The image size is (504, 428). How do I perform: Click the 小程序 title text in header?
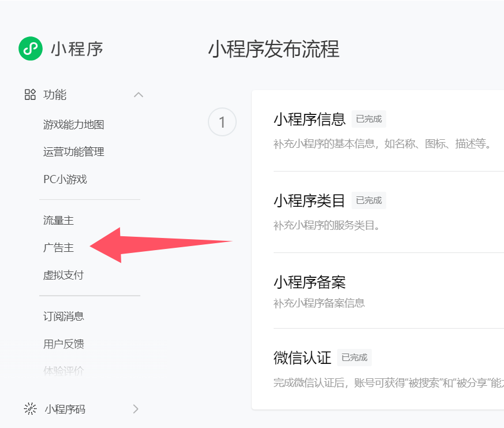(x=77, y=49)
